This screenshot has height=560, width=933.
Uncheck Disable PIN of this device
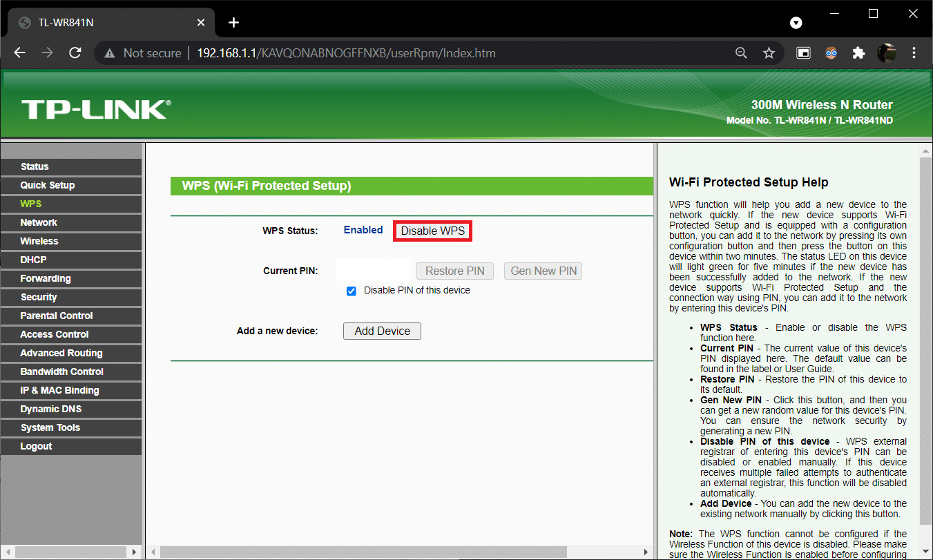tap(352, 291)
